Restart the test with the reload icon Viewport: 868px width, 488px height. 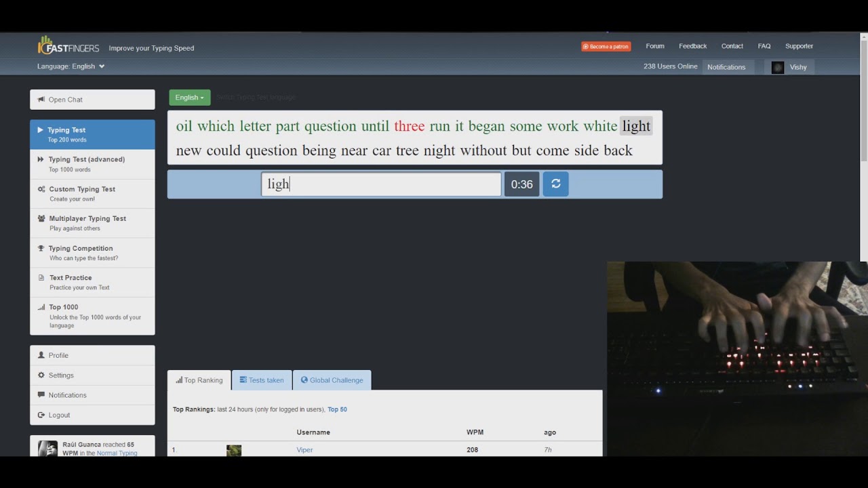pyautogui.click(x=555, y=184)
